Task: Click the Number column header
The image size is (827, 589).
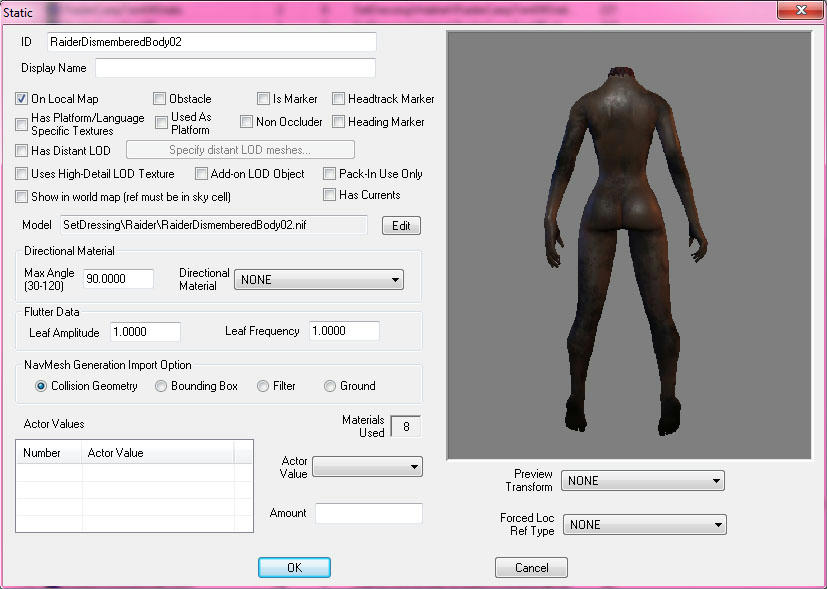Action: (49, 453)
